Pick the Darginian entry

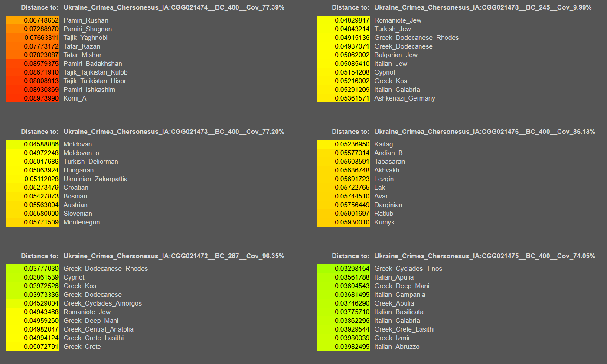tap(388, 205)
